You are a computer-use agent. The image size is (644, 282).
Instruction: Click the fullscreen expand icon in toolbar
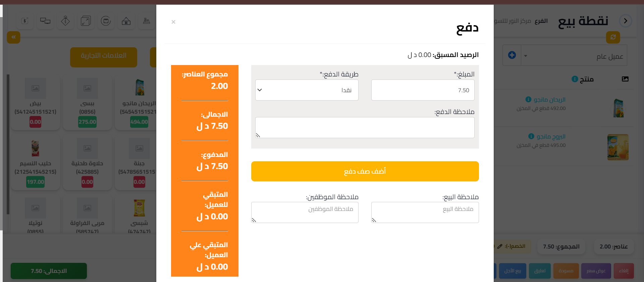pos(86,21)
